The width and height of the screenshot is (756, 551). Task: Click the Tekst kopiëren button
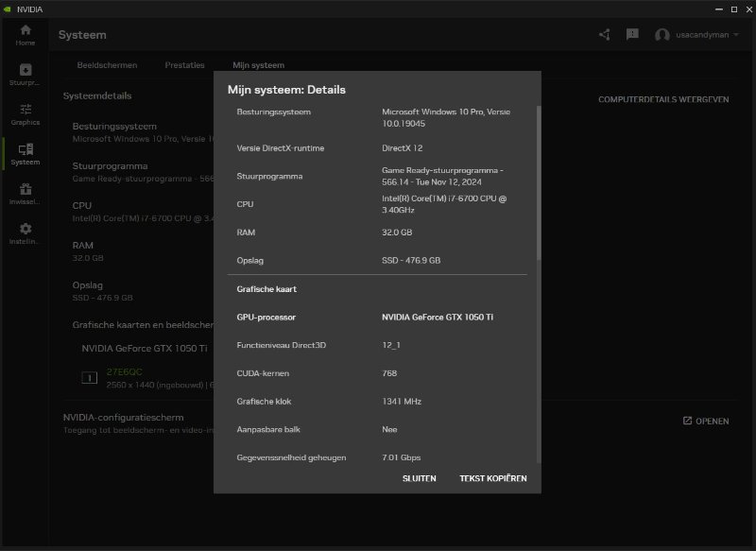pos(493,478)
